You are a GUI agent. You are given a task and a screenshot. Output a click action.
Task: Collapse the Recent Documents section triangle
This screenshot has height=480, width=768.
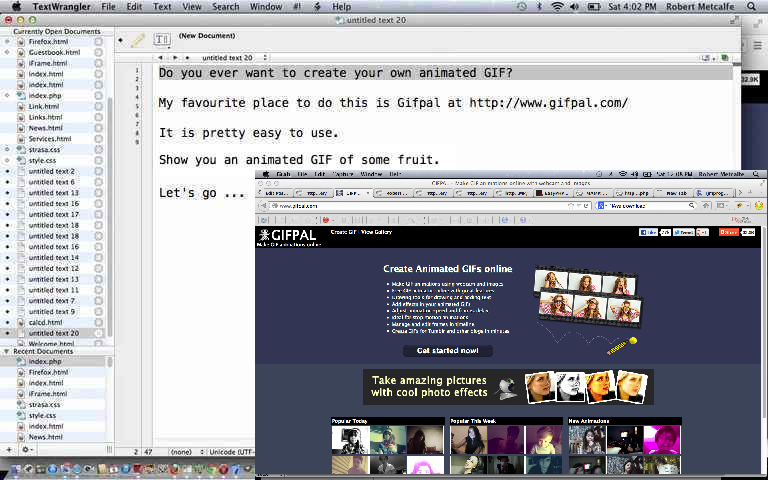point(6,351)
